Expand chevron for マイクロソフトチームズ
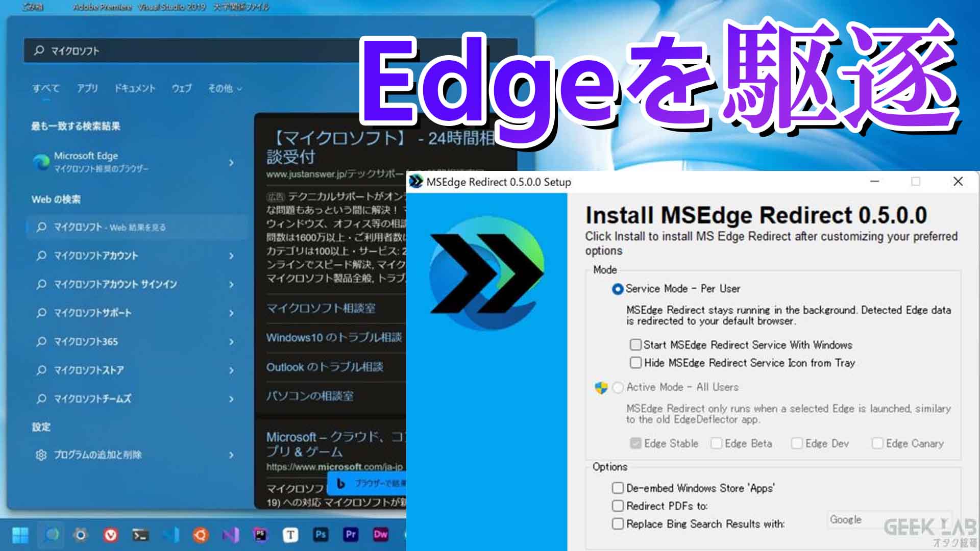 click(231, 398)
